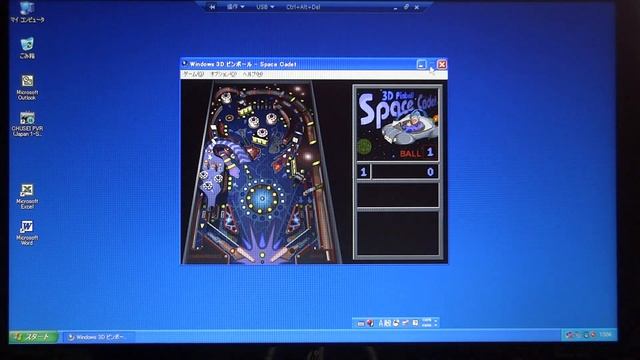Click the Space Cadet logo artwork panel
Viewport: 640px width, 360px height.
[x=398, y=124]
